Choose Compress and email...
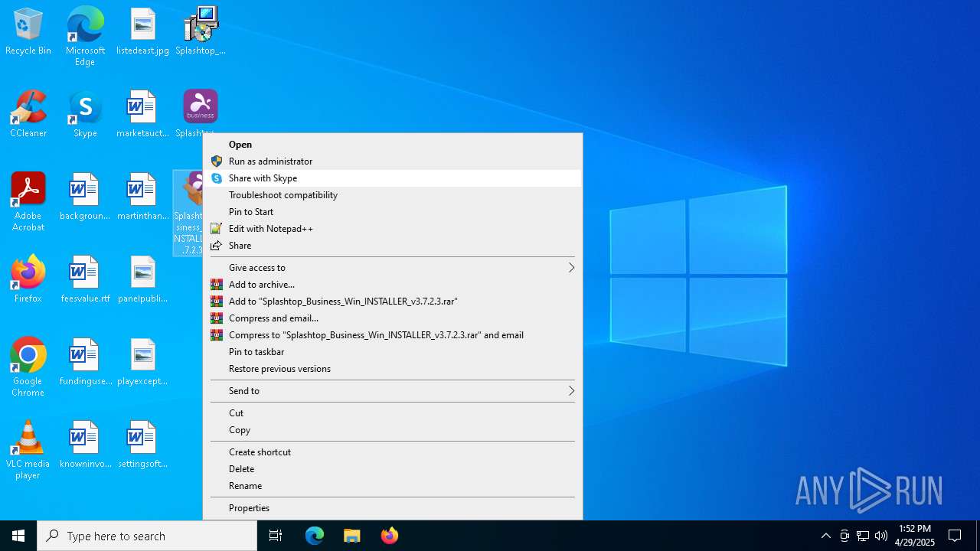980x551 pixels. [x=393, y=318]
